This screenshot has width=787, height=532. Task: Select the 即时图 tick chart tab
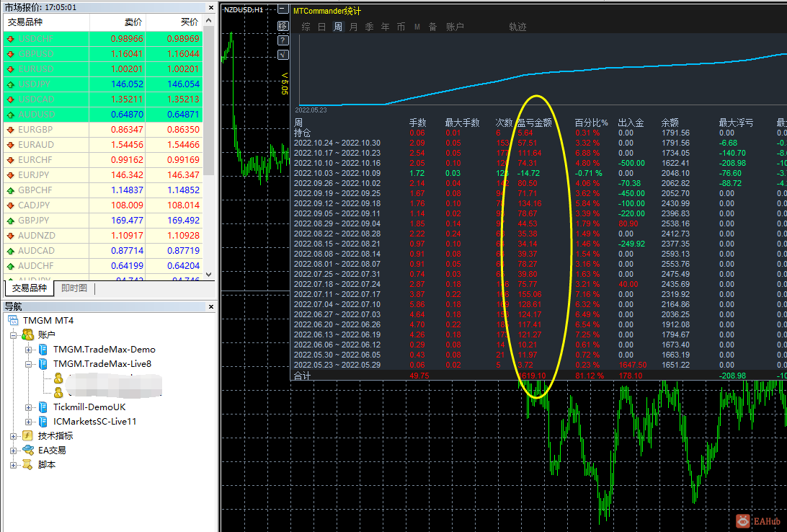(74, 288)
